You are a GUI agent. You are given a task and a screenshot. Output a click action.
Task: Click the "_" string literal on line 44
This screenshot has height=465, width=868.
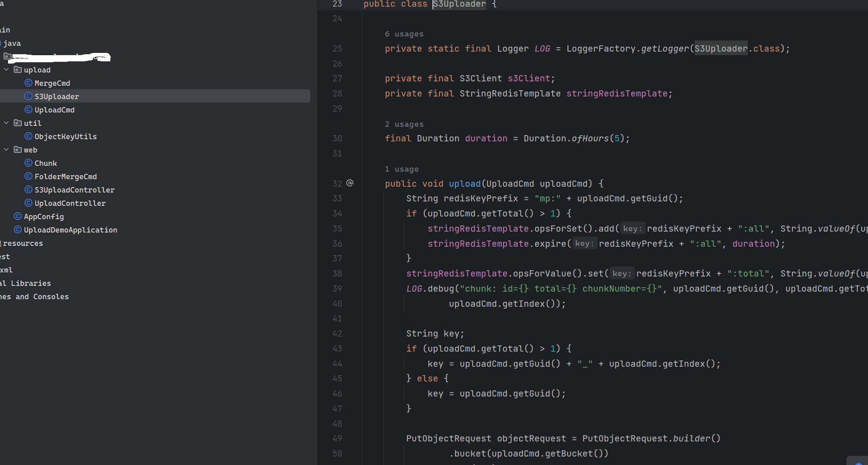coord(585,364)
